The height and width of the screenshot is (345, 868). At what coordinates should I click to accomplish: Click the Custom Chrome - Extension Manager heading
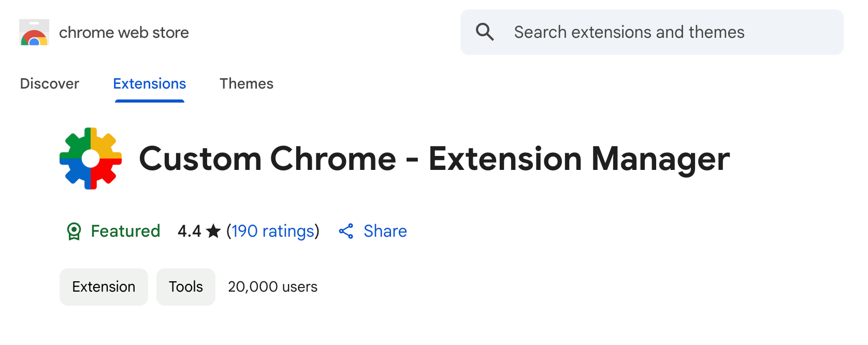pos(435,159)
